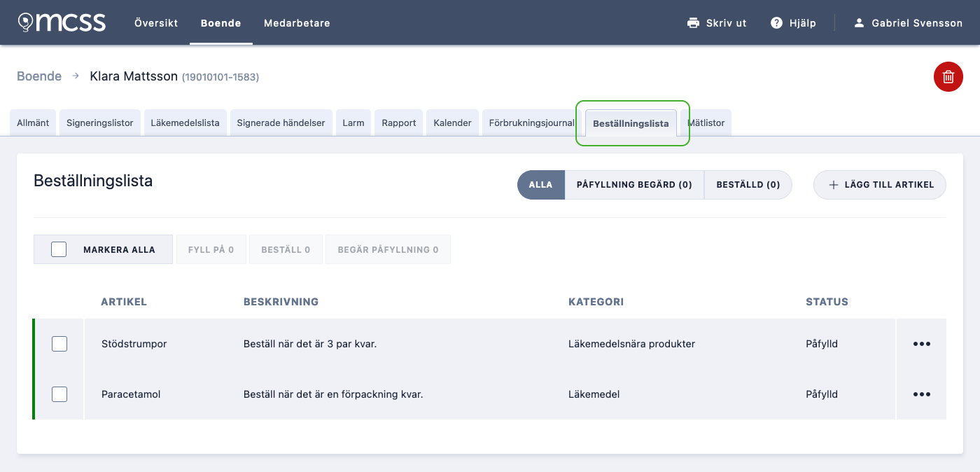The height and width of the screenshot is (472, 980).
Task: Open Hjälp via question mark icon
Action: pyautogui.click(x=776, y=23)
